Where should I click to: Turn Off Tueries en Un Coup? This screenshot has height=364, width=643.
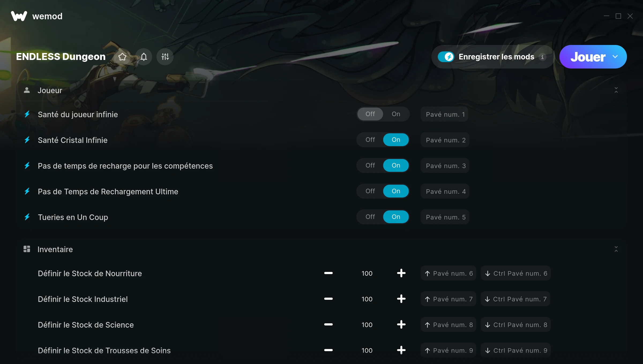(x=370, y=217)
